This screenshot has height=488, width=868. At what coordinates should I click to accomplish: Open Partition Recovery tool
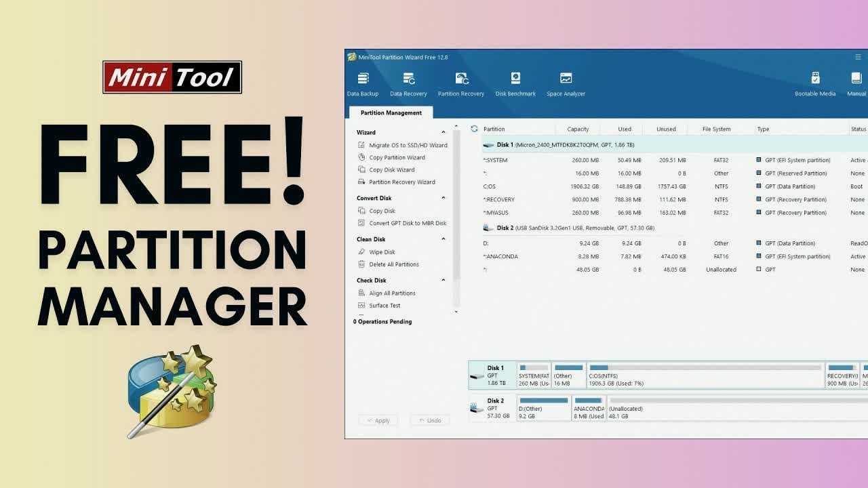click(x=461, y=85)
